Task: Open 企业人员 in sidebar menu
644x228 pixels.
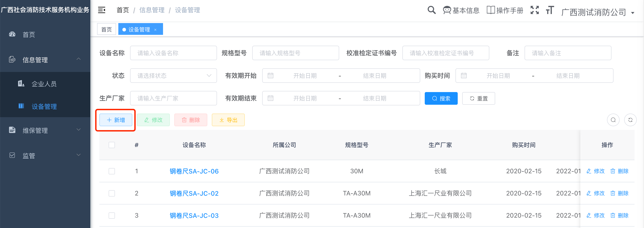Action: tap(45, 83)
